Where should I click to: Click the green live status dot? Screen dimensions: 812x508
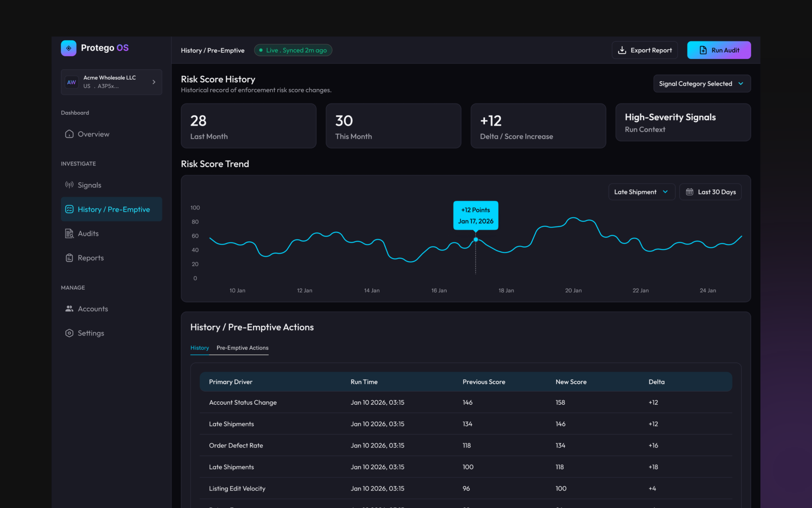tap(261, 50)
